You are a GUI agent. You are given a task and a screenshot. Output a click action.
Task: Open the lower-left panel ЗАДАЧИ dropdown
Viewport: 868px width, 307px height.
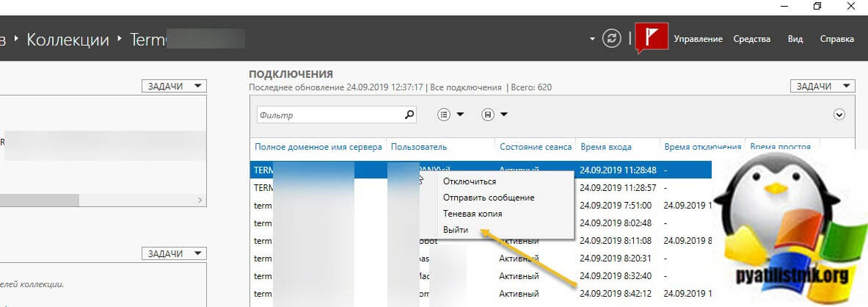pyautogui.click(x=174, y=253)
